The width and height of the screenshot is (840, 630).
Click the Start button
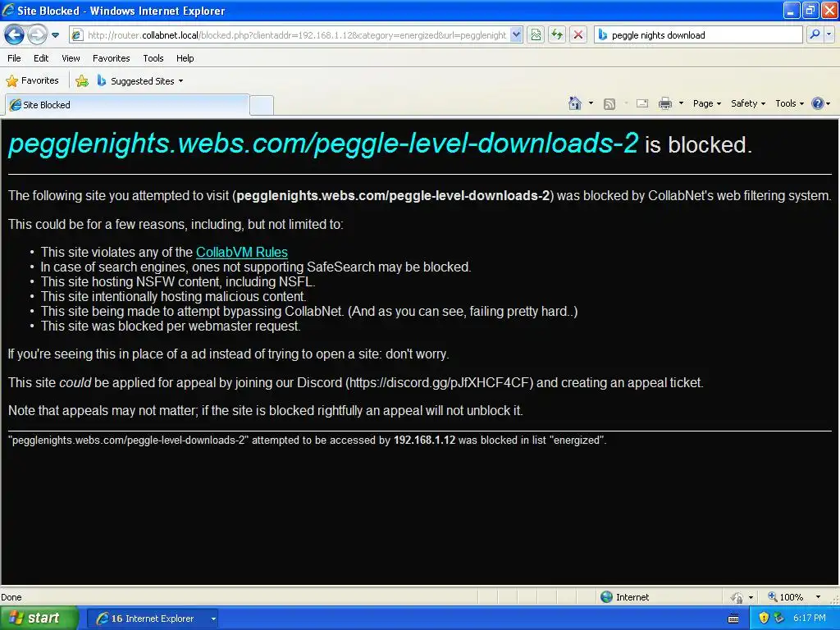pyautogui.click(x=39, y=619)
